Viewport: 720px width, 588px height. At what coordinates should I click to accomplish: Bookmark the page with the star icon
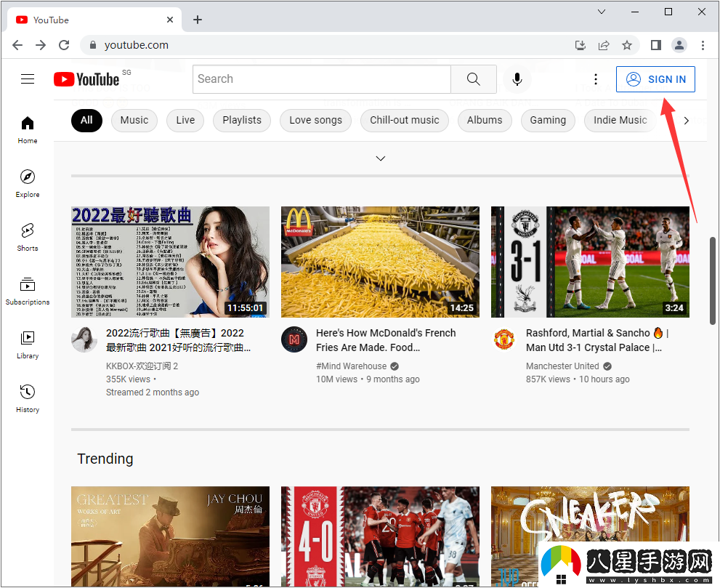click(x=627, y=45)
